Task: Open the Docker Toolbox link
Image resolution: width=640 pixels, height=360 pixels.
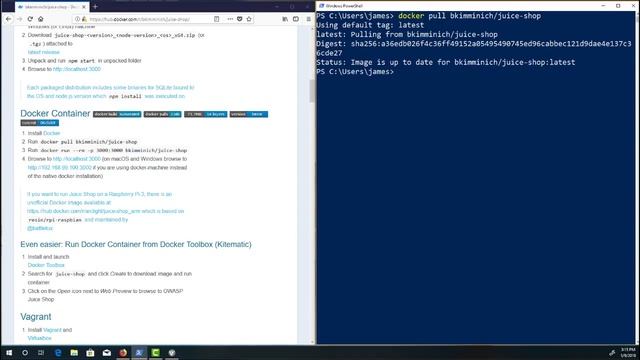Action: [x=46, y=265]
